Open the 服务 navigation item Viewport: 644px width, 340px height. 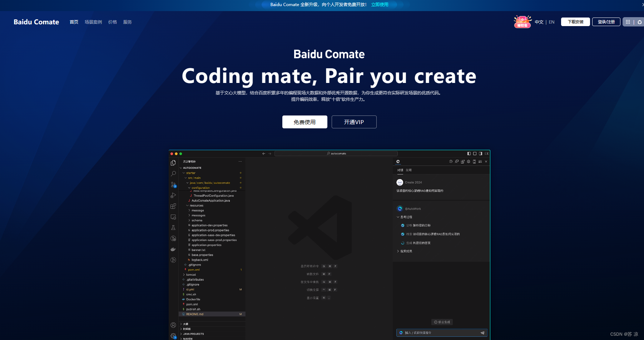tap(128, 22)
